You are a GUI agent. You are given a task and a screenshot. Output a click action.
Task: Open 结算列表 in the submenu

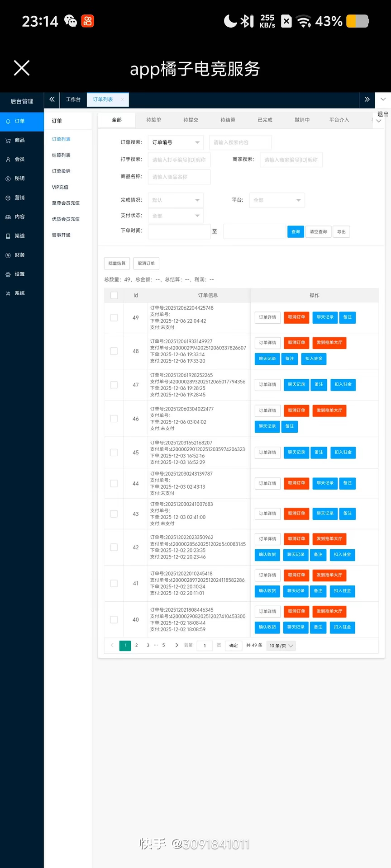pyautogui.click(x=61, y=155)
